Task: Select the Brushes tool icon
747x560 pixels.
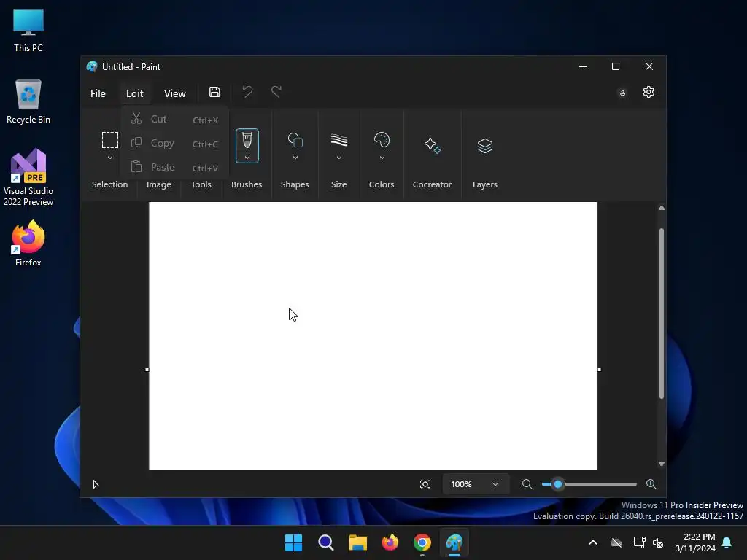Action: pos(247,140)
